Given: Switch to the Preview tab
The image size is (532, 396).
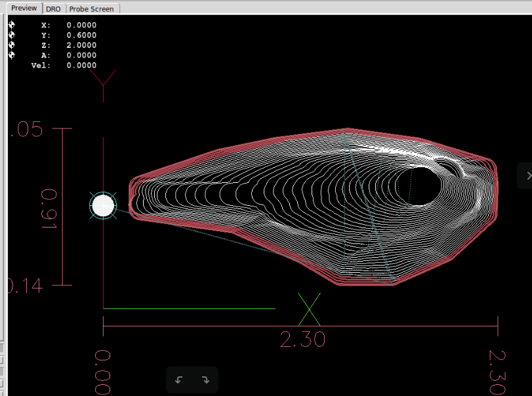Looking at the screenshot, I should click(x=24, y=9).
